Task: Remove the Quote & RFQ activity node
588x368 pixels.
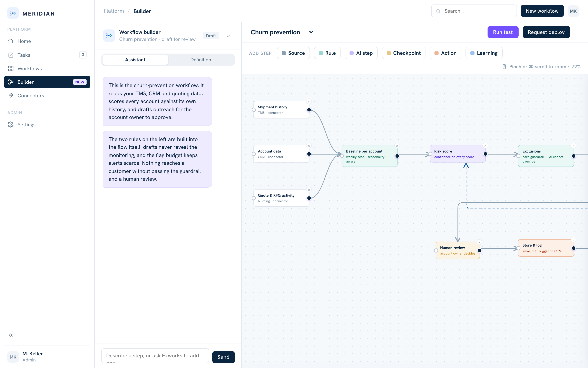Action: pyautogui.click(x=309, y=190)
